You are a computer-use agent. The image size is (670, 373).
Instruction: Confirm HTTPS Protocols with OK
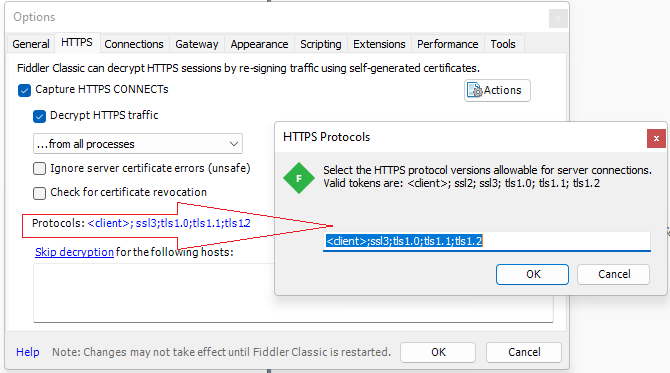click(532, 274)
